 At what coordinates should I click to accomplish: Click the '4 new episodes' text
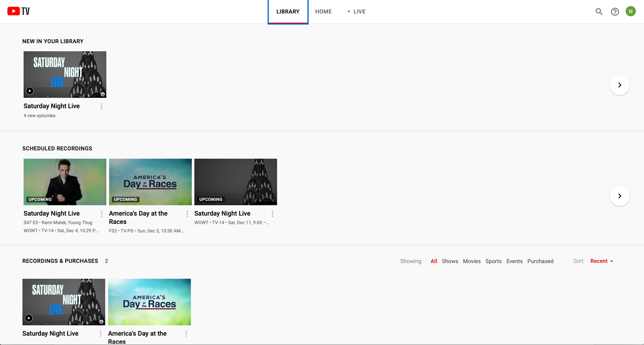[40, 115]
